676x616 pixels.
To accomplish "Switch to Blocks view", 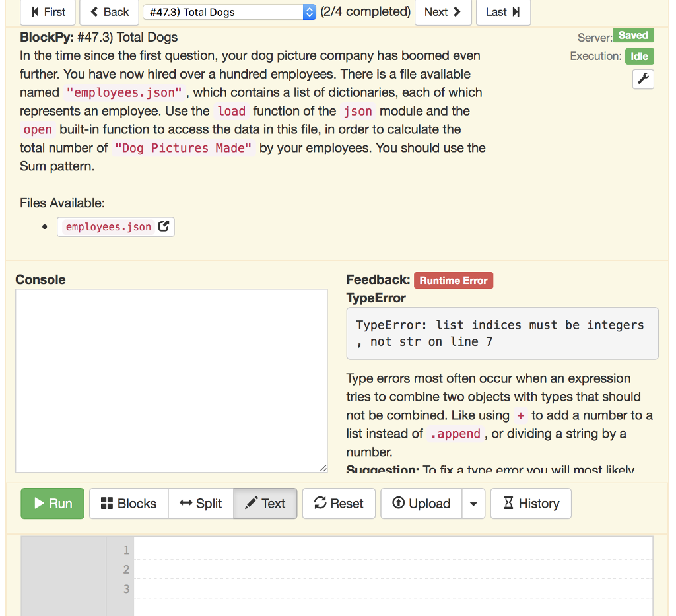I will [x=128, y=503].
